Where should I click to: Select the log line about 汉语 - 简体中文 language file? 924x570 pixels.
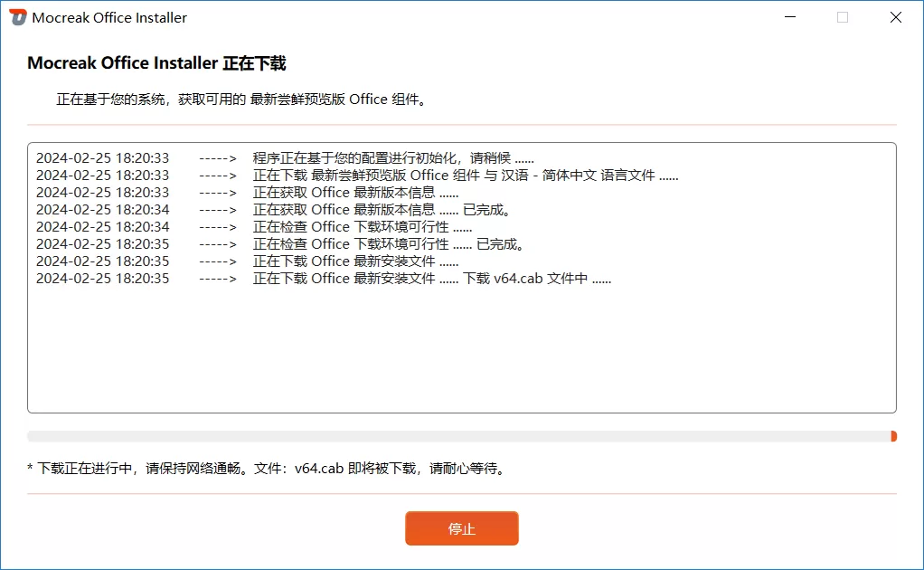tap(407, 175)
